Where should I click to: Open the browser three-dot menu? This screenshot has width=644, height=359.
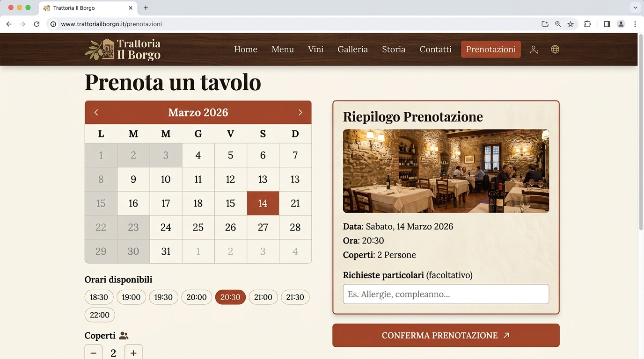click(635, 24)
